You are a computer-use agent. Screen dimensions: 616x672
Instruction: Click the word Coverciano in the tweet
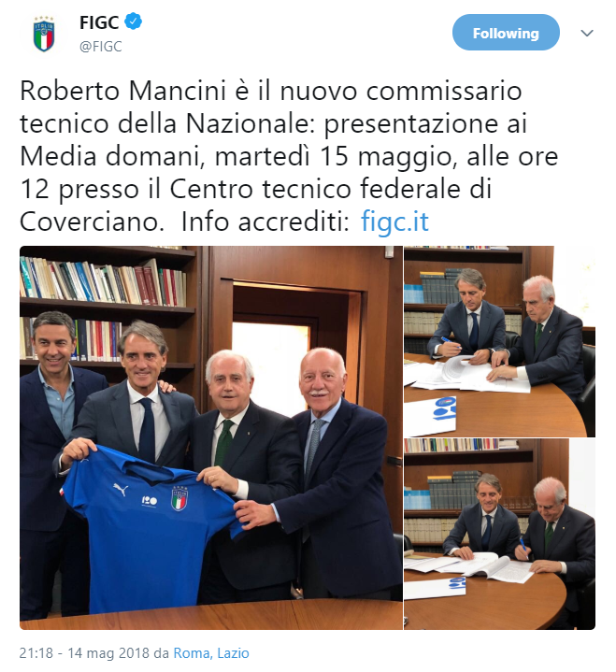(92, 222)
